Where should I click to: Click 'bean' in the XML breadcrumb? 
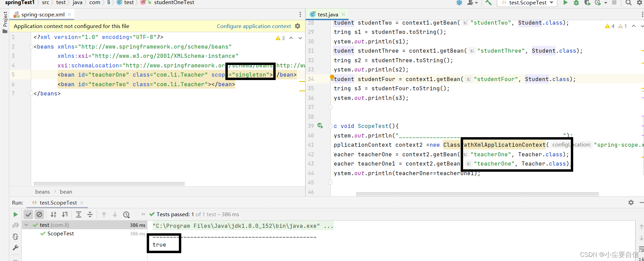pyautogui.click(x=66, y=192)
